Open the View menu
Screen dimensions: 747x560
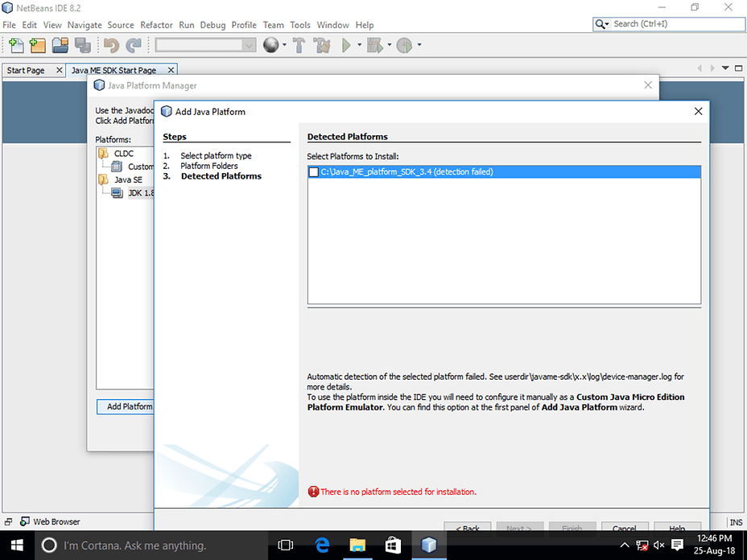[x=52, y=25]
